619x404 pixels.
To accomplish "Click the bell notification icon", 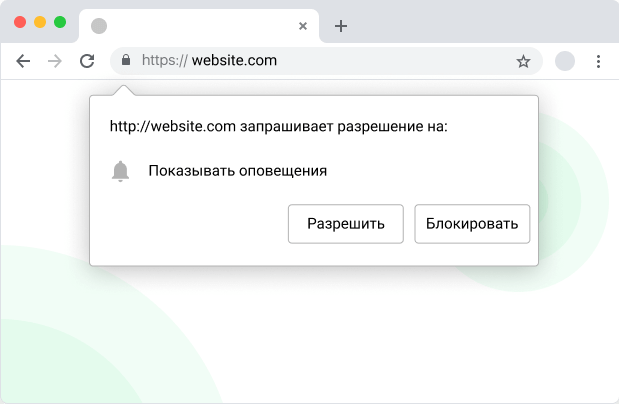I will 121,171.
